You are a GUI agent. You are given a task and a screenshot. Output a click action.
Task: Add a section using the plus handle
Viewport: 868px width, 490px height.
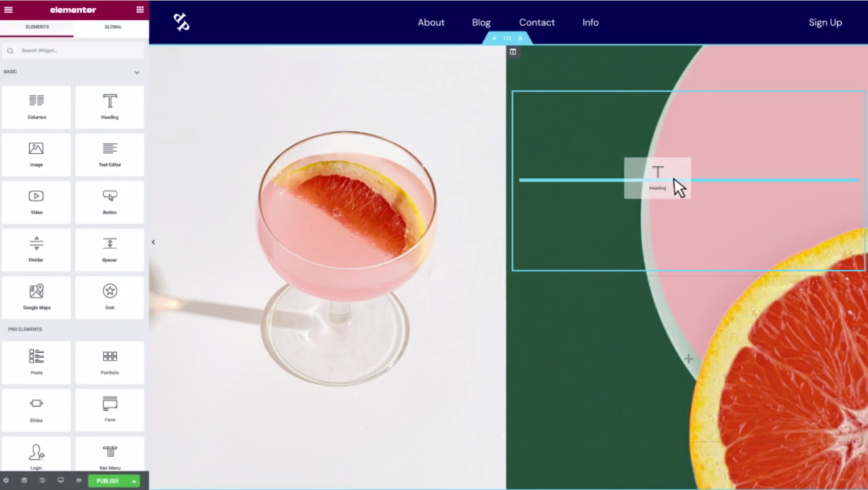(494, 38)
